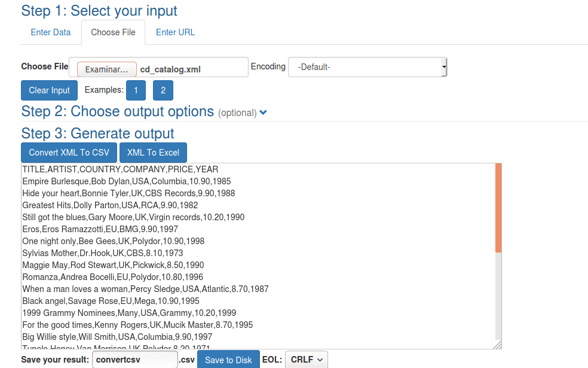Load example 2

click(163, 90)
